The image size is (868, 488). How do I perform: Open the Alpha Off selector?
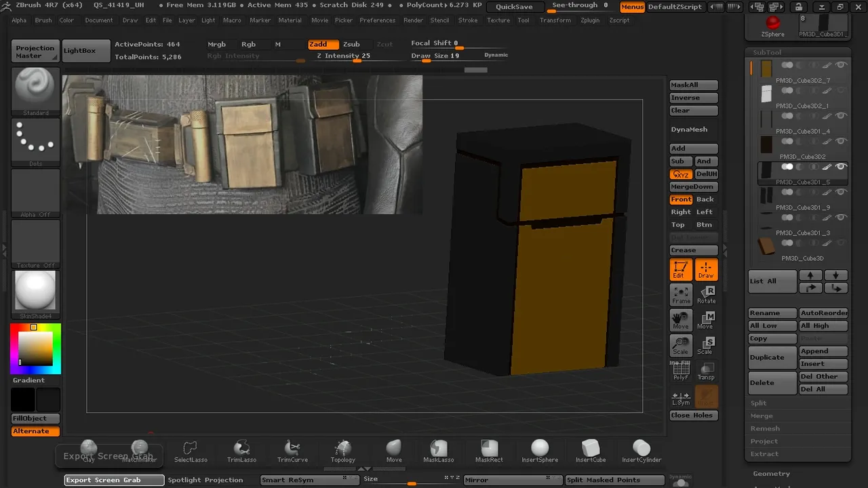point(36,193)
